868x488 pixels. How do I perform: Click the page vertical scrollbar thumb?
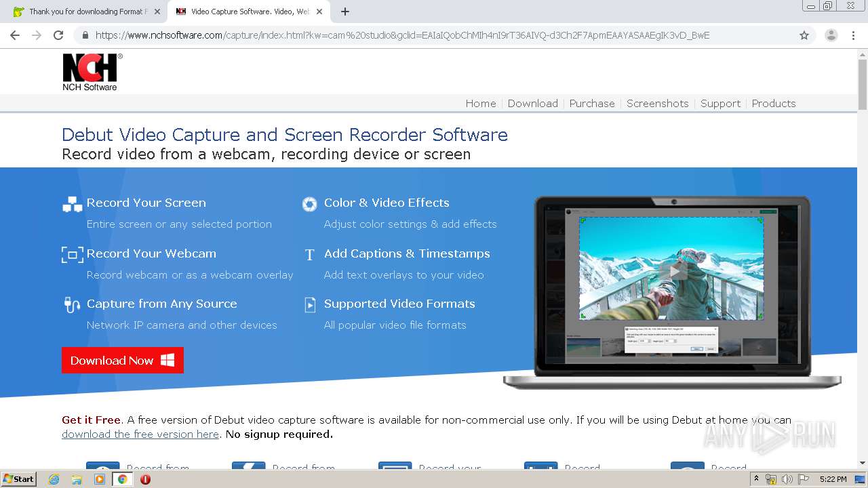point(863,84)
